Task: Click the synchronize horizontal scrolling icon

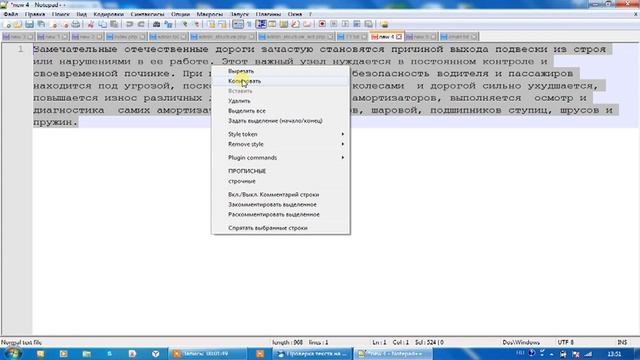Action: point(222,24)
